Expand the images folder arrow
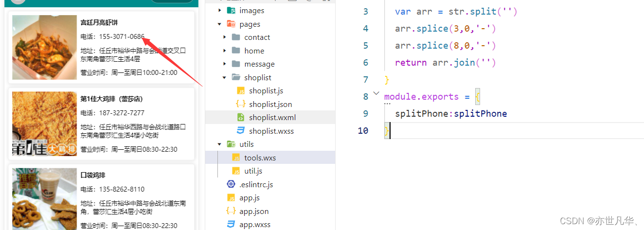This screenshot has height=230, width=644. point(220,10)
